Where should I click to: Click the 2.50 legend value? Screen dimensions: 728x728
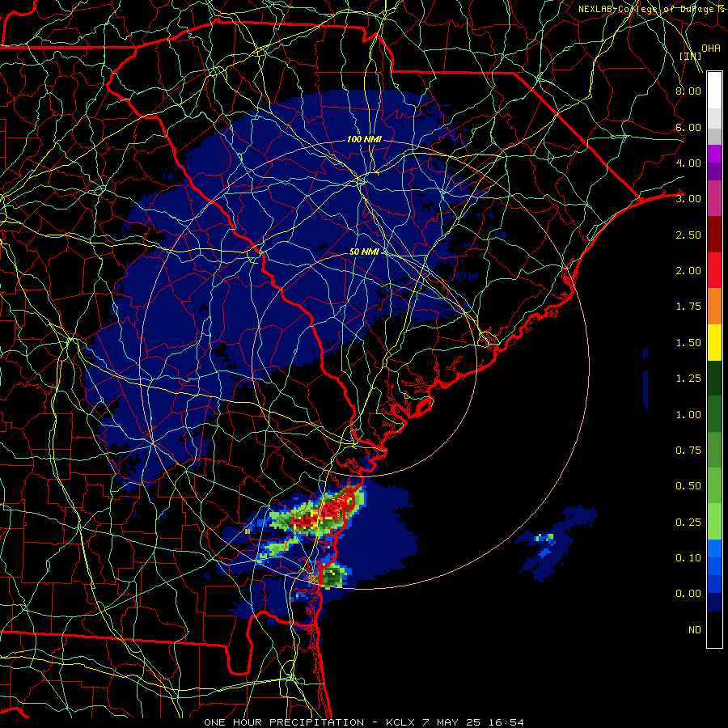point(688,235)
